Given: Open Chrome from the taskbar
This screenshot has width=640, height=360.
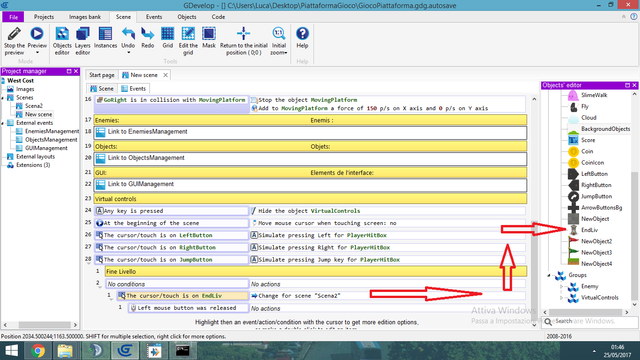Looking at the screenshot, I should pos(38,351).
